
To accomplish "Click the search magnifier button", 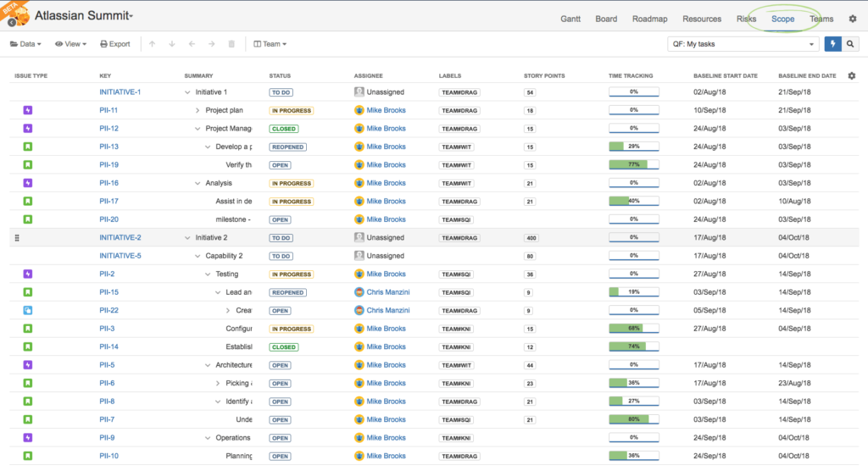I will tap(850, 44).
